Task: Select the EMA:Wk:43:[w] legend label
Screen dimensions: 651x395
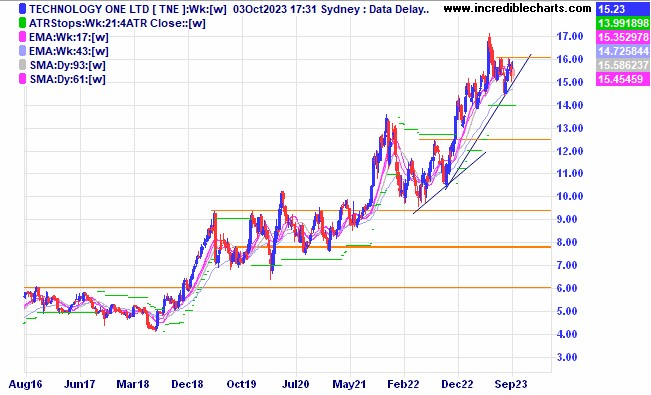Action: [x=69, y=52]
